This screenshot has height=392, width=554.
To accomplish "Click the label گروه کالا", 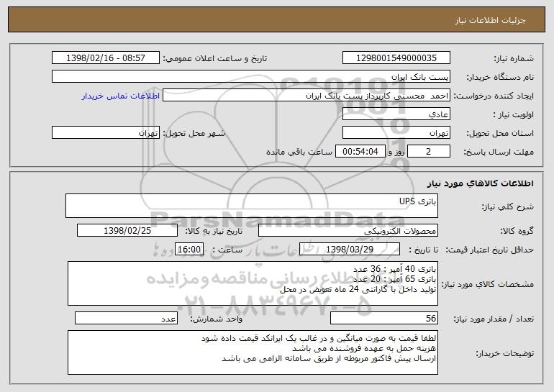I will pyautogui.click(x=517, y=232).
